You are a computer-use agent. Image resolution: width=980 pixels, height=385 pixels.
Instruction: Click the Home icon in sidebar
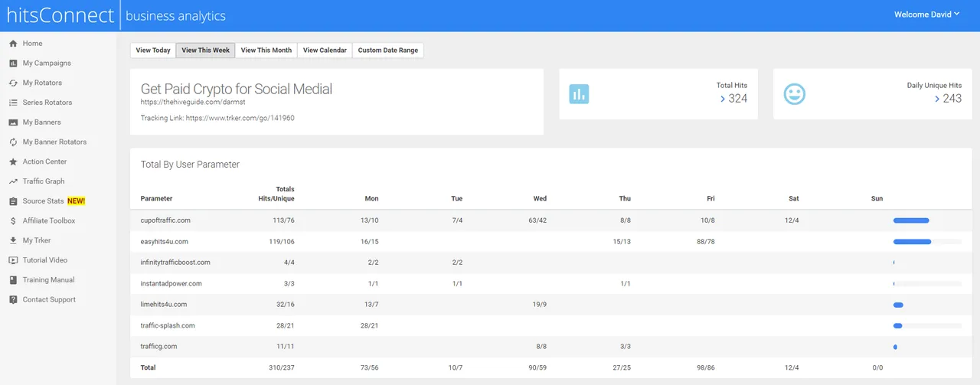click(x=13, y=44)
